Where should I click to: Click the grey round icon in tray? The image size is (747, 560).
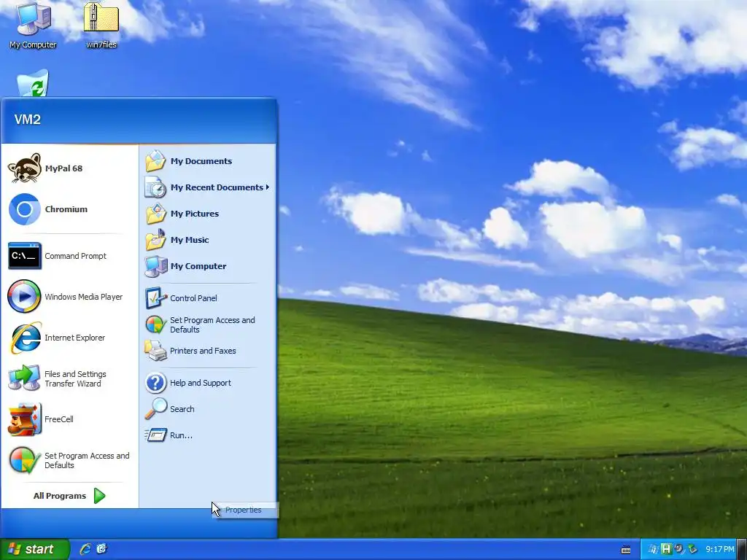point(679,549)
